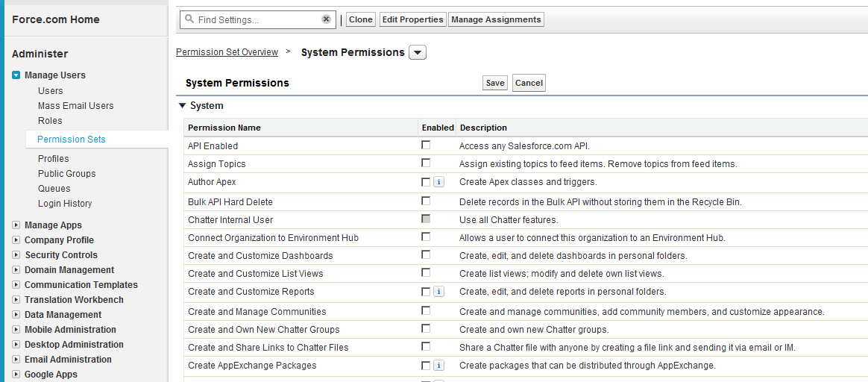
Task: Tick Create and Manage Communities checkbox
Action: click(x=426, y=310)
